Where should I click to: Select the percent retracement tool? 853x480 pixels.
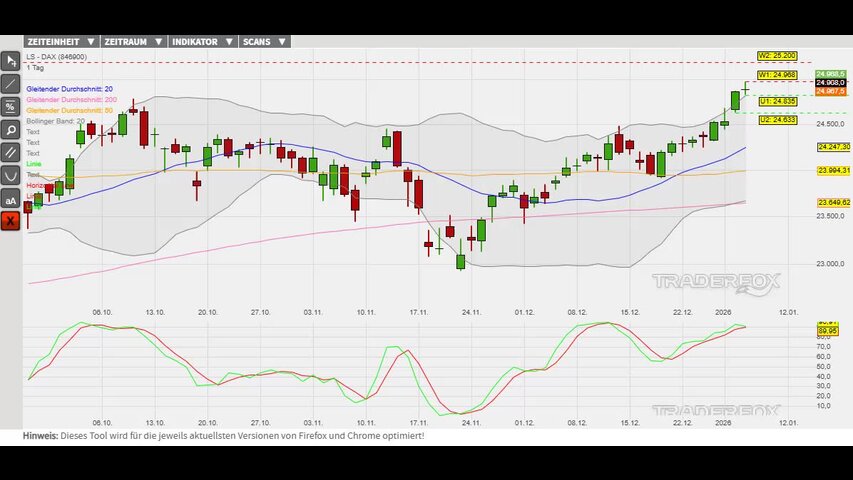[11, 106]
